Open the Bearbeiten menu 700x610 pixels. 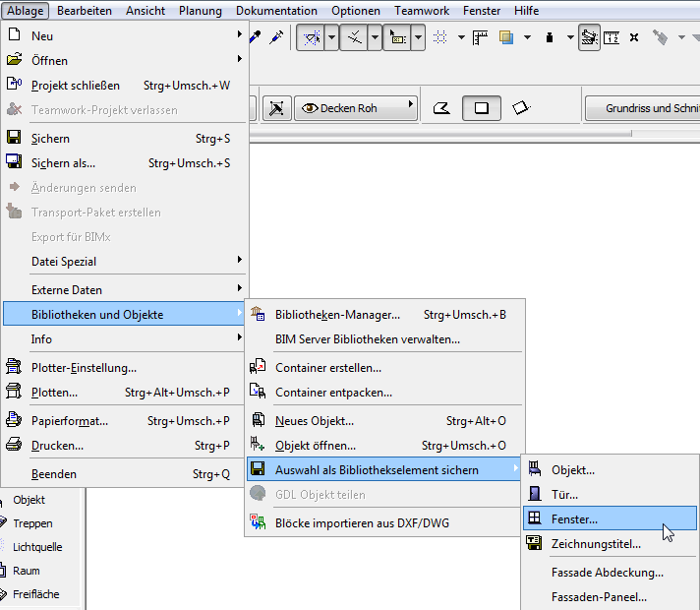[85, 10]
